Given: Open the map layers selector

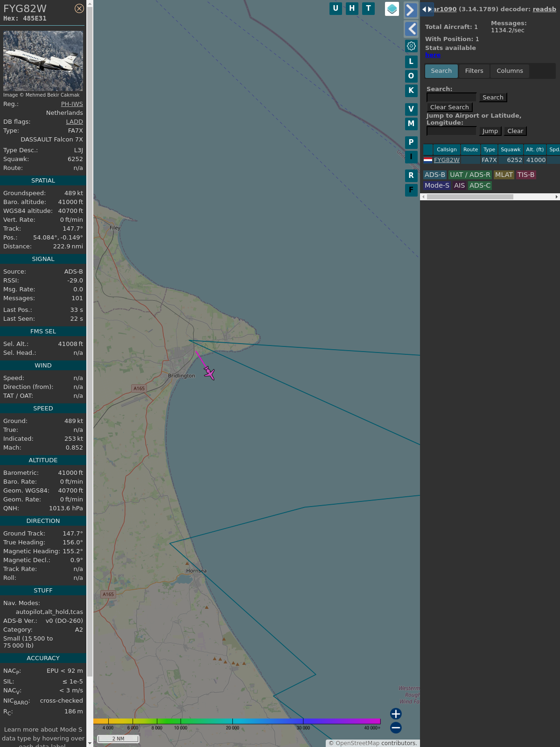Looking at the screenshot, I should click(x=392, y=9).
